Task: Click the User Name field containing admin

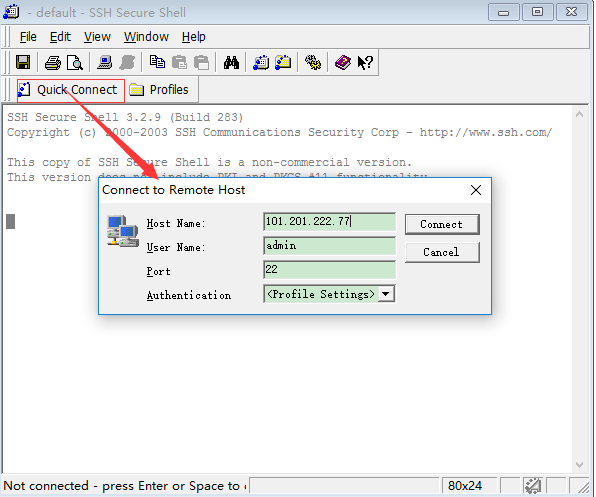Action: 329,246
